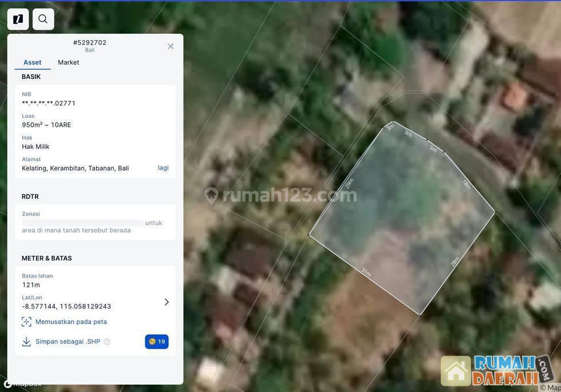Click the blurred Zonasi value field
The image size is (561, 392).
[82, 223]
